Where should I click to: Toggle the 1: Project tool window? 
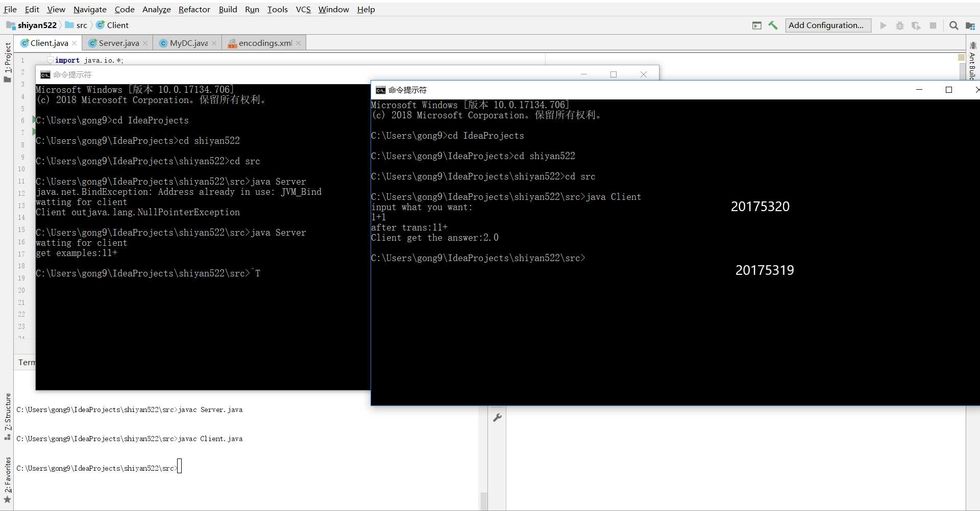point(7,62)
